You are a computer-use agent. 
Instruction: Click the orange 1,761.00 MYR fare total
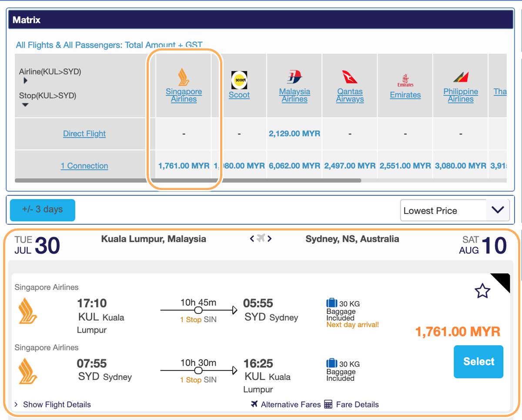click(458, 332)
